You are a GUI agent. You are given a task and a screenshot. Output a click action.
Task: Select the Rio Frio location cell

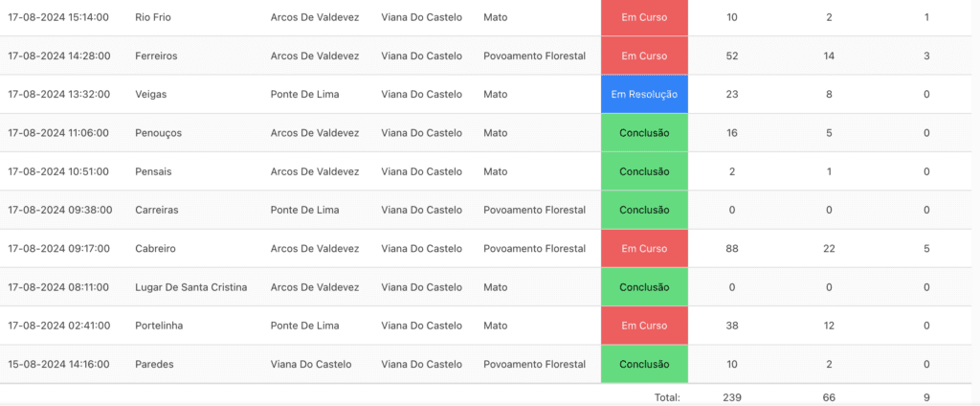(x=153, y=17)
